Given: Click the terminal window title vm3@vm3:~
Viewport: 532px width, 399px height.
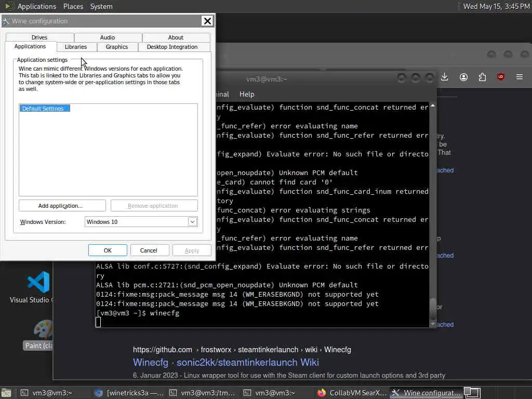Looking at the screenshot, I should coord(267,79).
